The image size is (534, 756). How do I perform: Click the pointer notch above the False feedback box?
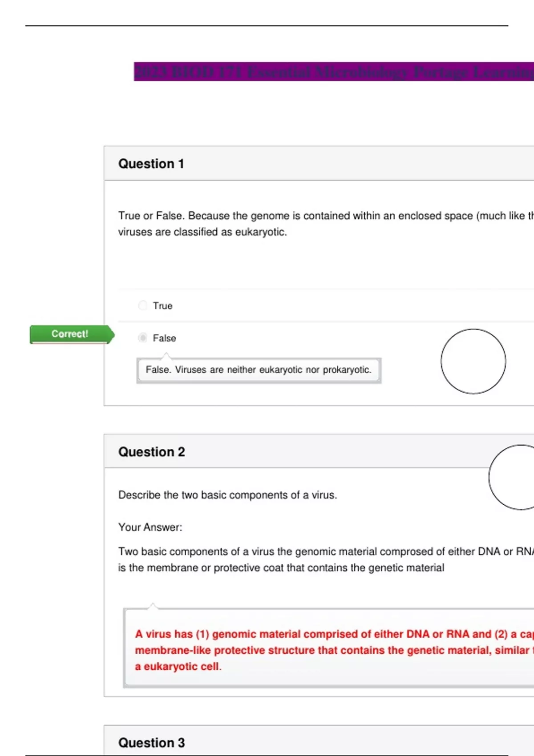click(x=166, y=355)
